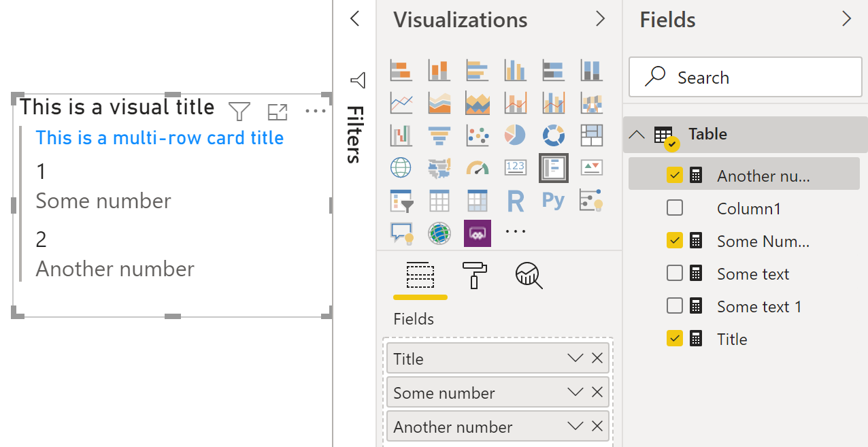Expand the Filters pane with left chevron
Viewport: 868px width, 447px height.
(x=354, y=19)
